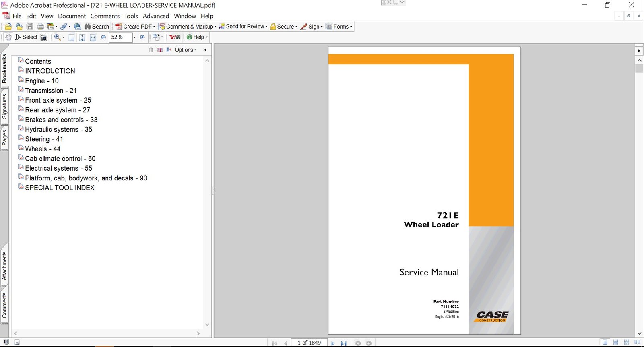Viewport: 644px width, 347px height.
Task: Click the Save disk icon
Action: click(30, 27)
